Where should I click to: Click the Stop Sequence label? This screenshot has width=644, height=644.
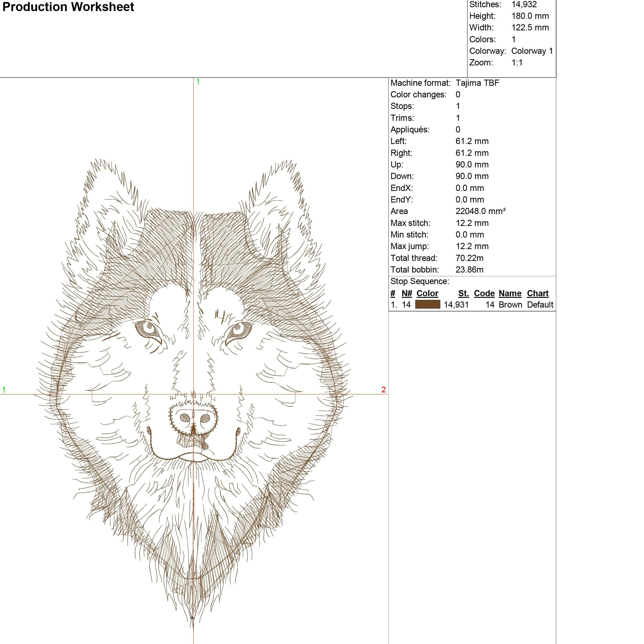coord(420,281)
